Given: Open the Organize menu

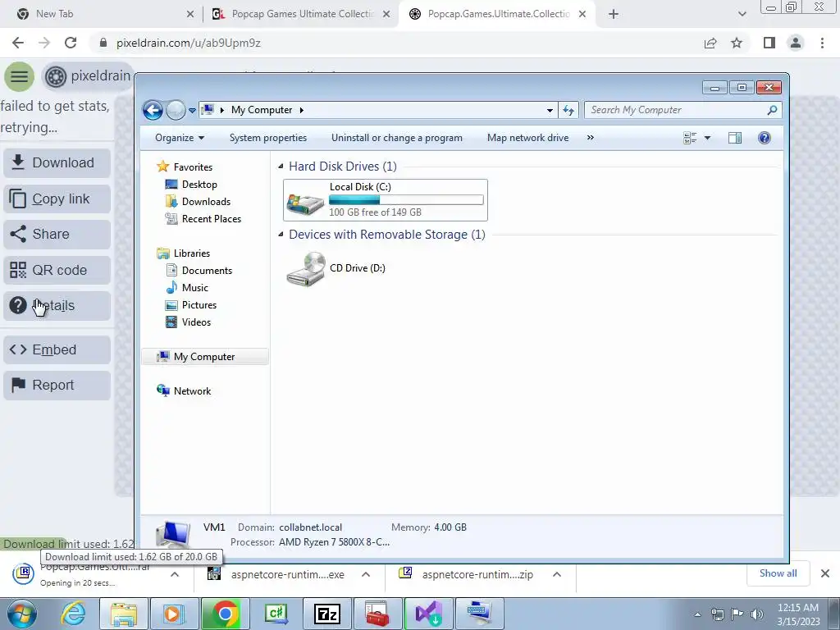Looking at the screenshot, I should (x=180, y=138).
